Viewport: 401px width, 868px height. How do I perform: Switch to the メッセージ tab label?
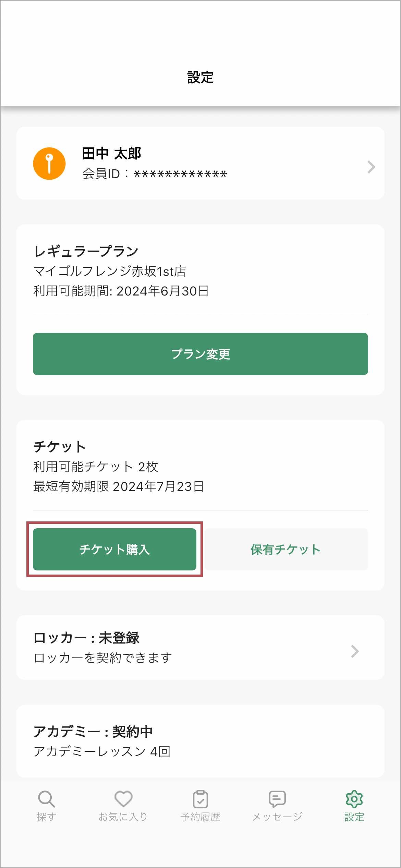click(x=277, y=817)
